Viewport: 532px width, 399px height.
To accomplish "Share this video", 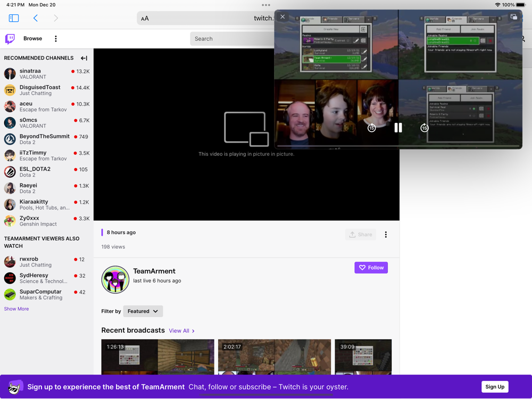I will click(361, 235).
